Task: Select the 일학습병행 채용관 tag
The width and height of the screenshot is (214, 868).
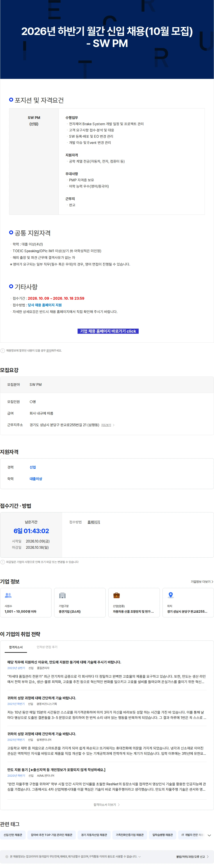Action: [x=163, y=835]
